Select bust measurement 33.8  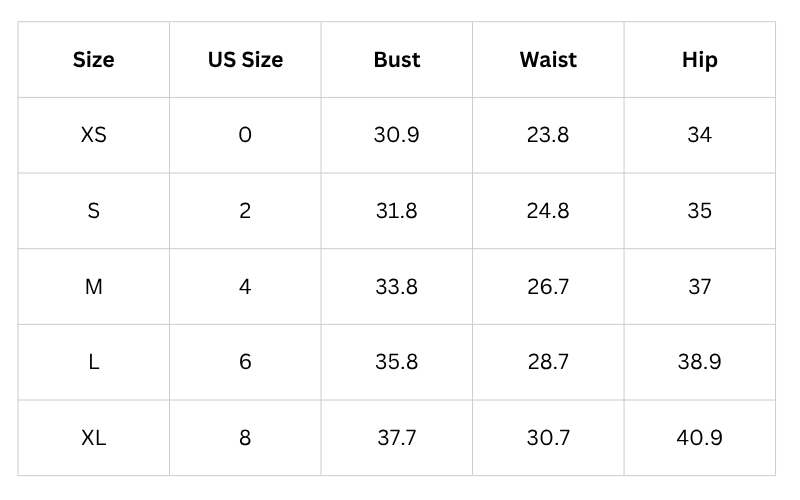[396, 287]
